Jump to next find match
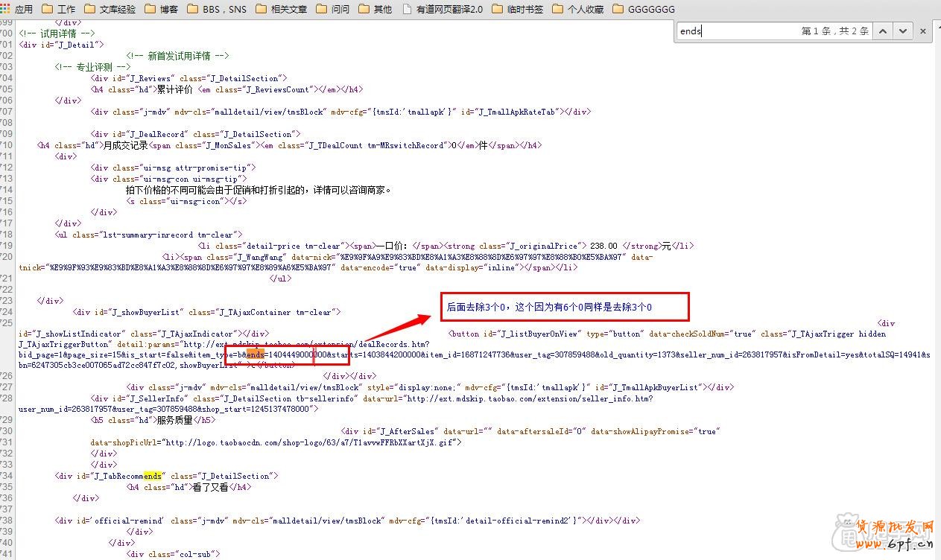The width and height of the screenshot is (941, 560). (903, 31)
